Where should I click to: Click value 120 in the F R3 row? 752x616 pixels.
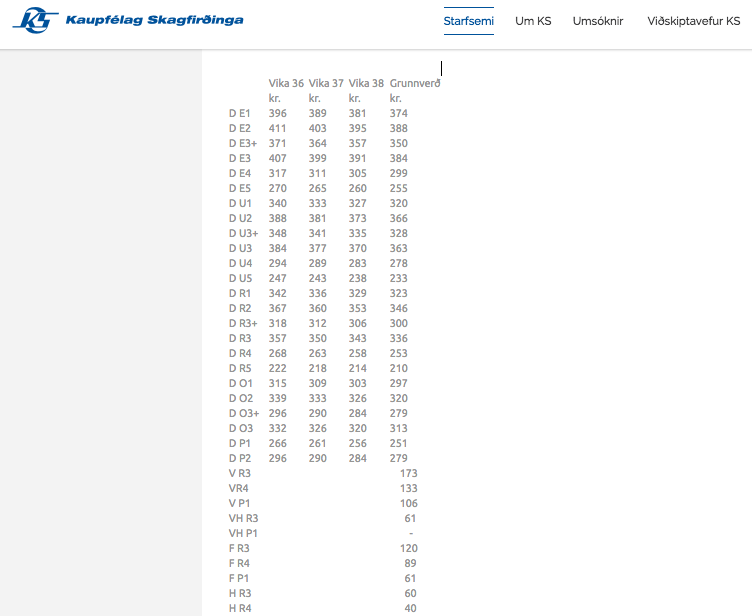[x=408, y=548]
